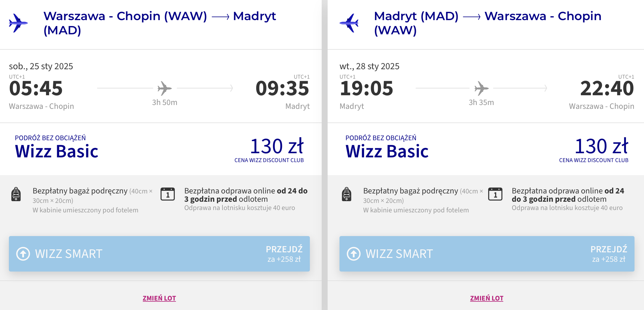Click the backpack baggage icon in the return flight card
The image size is (644, 310).
[347, 194]
